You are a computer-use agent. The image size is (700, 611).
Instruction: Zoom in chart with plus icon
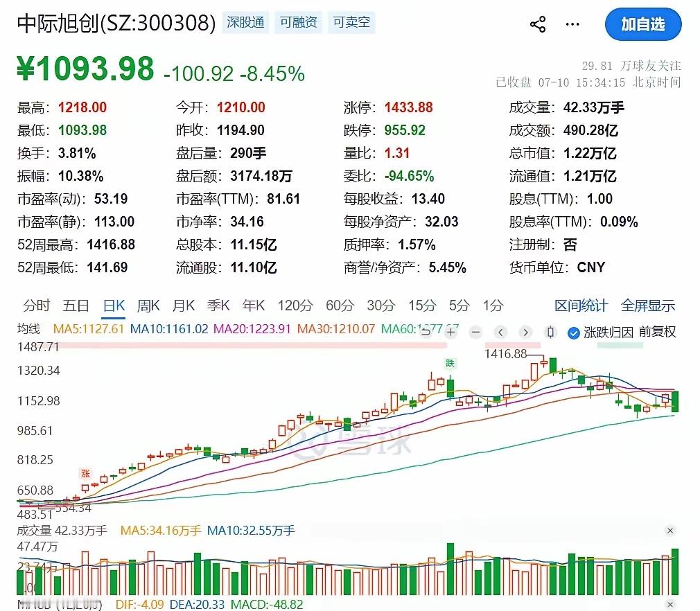451,332
